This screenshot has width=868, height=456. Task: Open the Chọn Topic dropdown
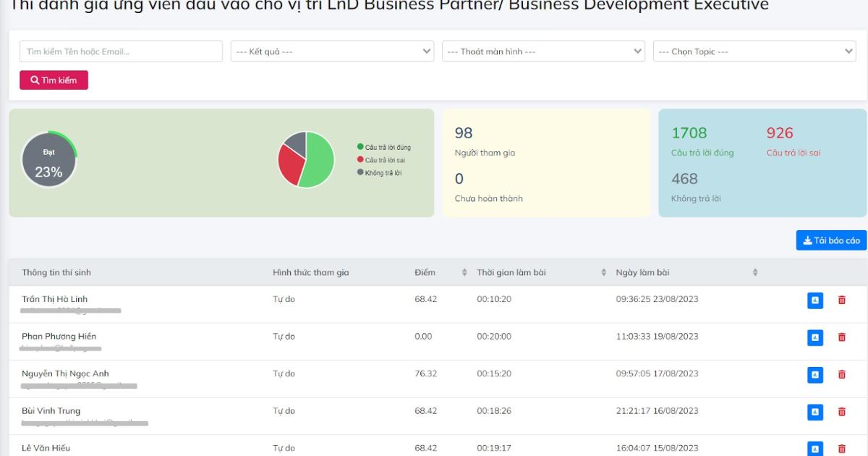coord(754,51)
